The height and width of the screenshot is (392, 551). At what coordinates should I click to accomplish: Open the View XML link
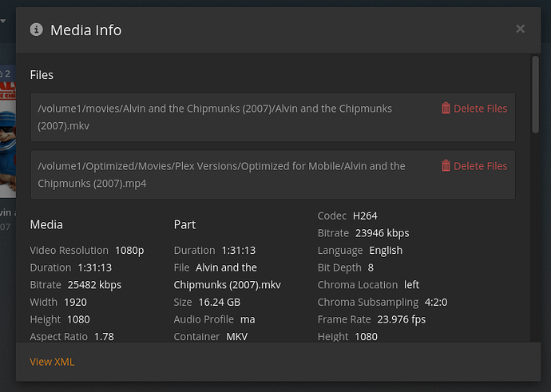pyautogui.click(x=52, y=362)
